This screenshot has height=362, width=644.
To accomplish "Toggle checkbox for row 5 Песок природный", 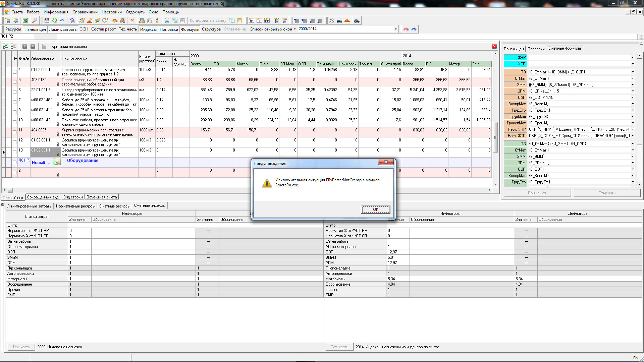I will (14, 82).
